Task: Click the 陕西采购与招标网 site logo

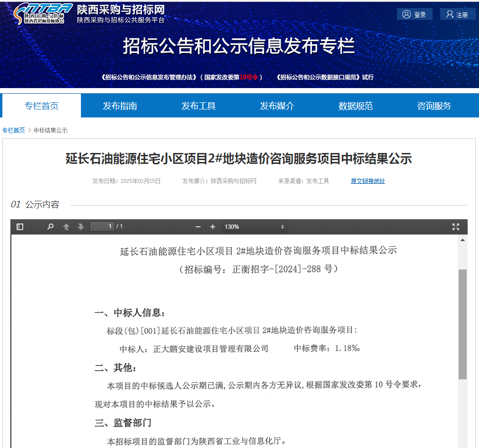Action: click(44, 13)
